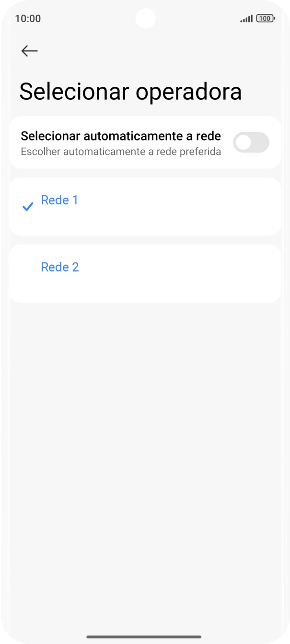This screenshot has width=290, height=644.
Task: Tap the 10:00 clock in status bar
Action: tap(28, 19)
